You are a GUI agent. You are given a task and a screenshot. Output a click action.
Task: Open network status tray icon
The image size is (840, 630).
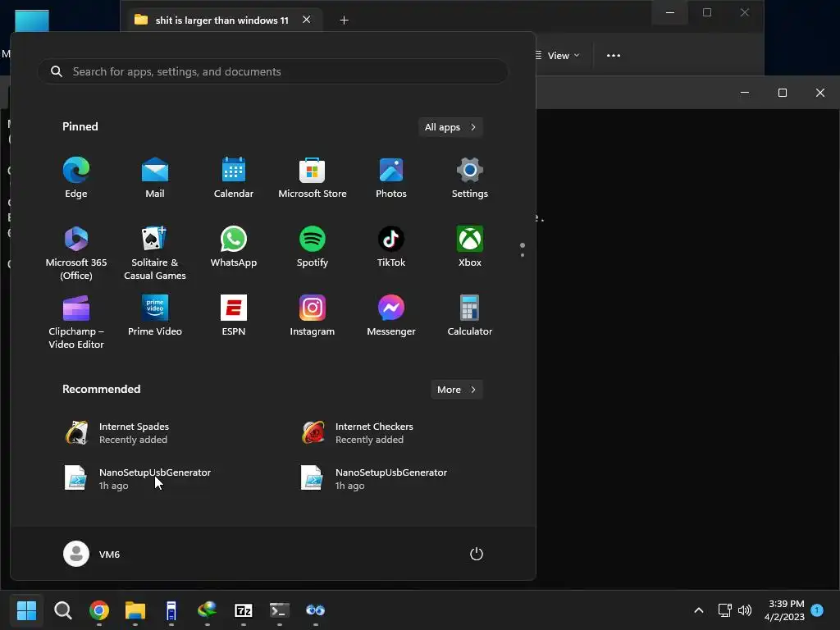tap(725, 610)
